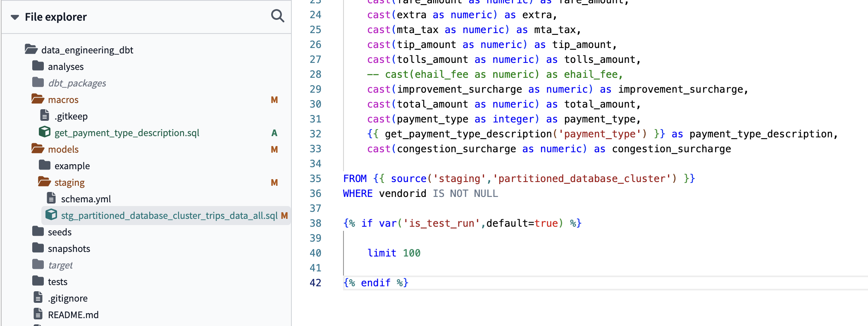Click the target folder icon
The height and width of the screenshot is (326, 868).
tap(38, 264)
